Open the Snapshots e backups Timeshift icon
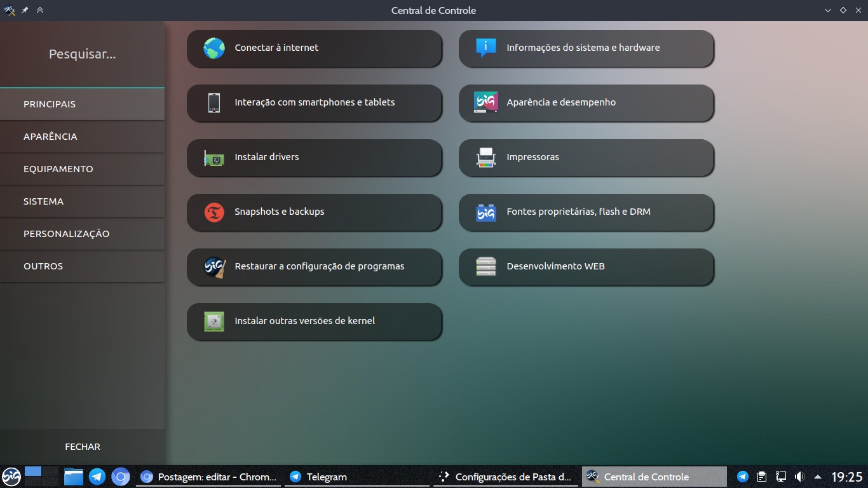 point(213,212)
